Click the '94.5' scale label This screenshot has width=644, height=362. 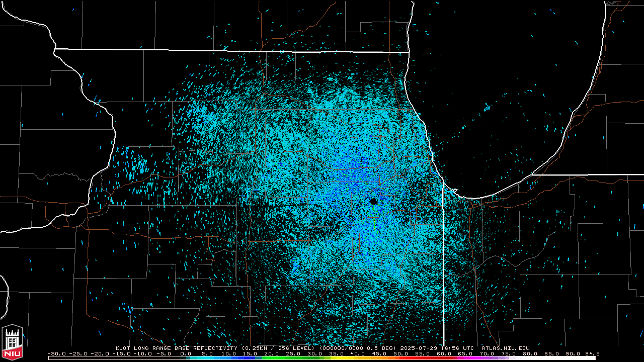coord(592,353)
